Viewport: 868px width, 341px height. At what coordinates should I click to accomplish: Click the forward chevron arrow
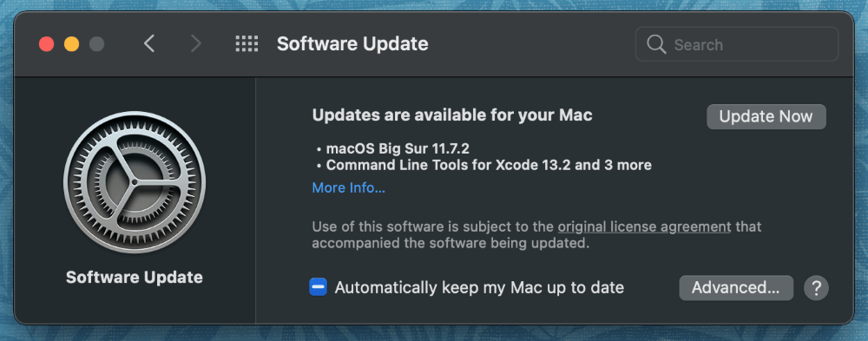196,43
